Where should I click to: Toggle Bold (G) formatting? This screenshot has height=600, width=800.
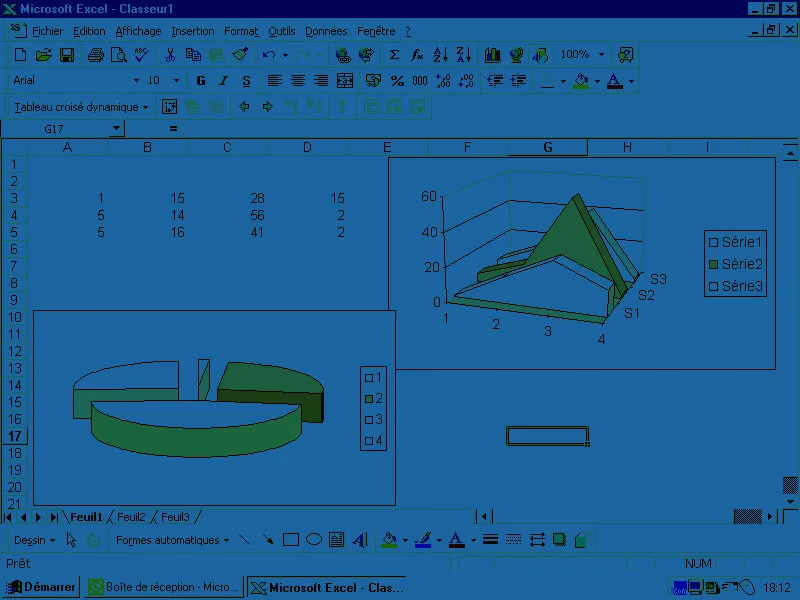(201, 81)
